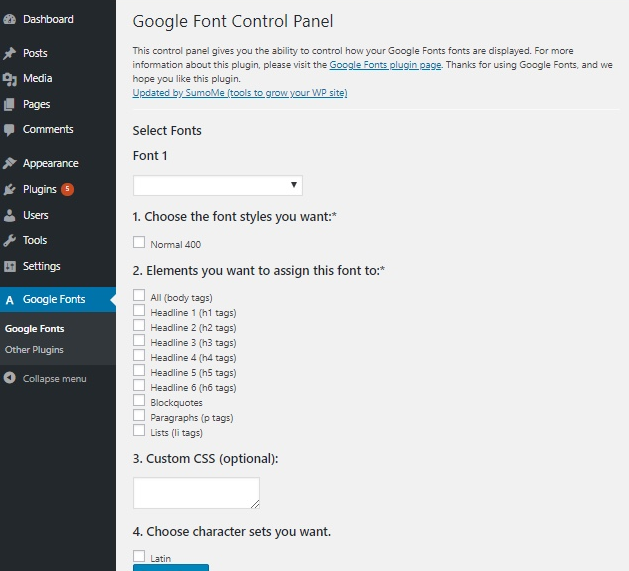Click the Settings sliders icon
The image size is (629, 571).
[9, 266]
